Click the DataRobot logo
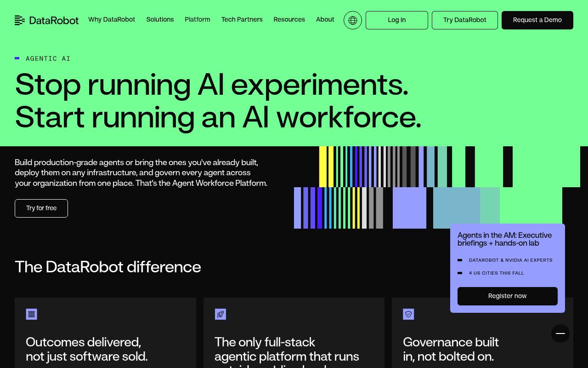 click(46, 20)
